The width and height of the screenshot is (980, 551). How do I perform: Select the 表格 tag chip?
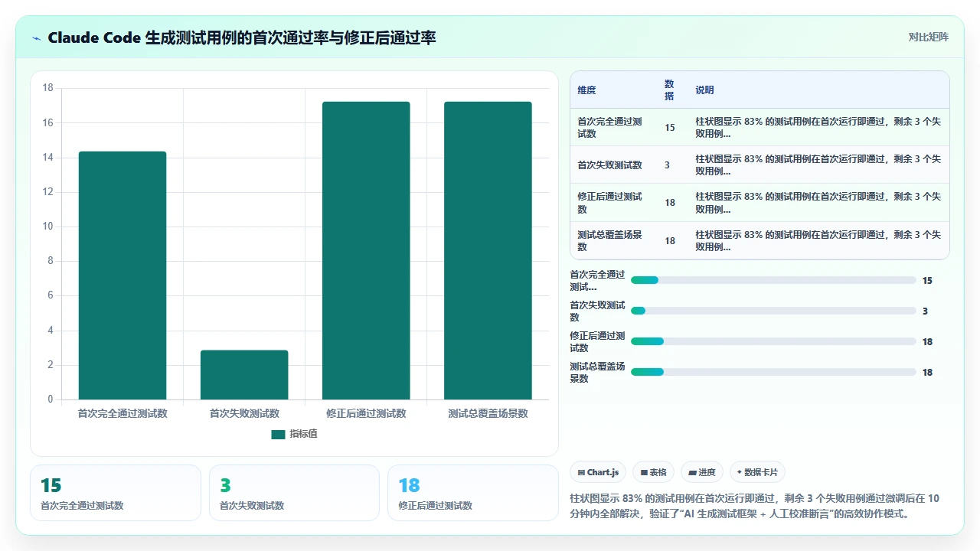coord(654,472)
